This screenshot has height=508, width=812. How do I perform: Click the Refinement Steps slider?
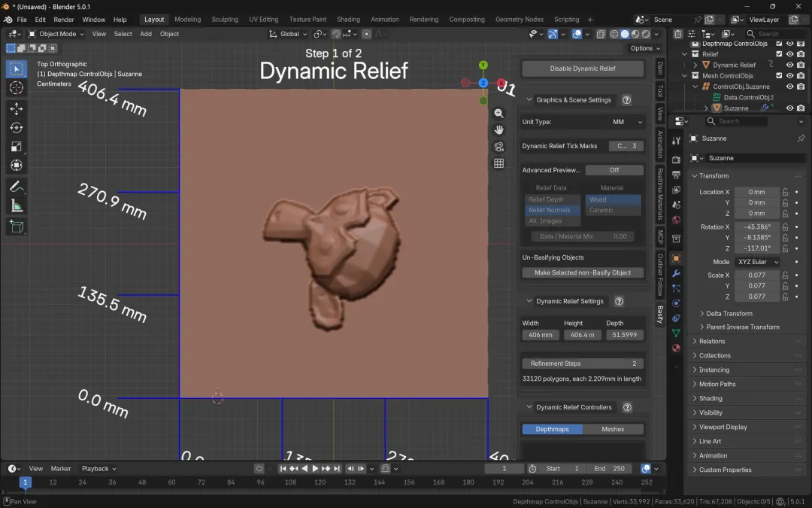(583, 364)
